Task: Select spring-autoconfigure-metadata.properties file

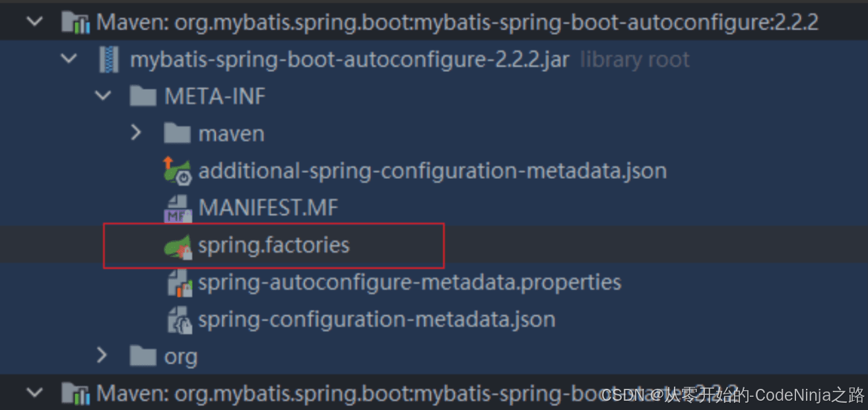Action: (x=410, y=283)
